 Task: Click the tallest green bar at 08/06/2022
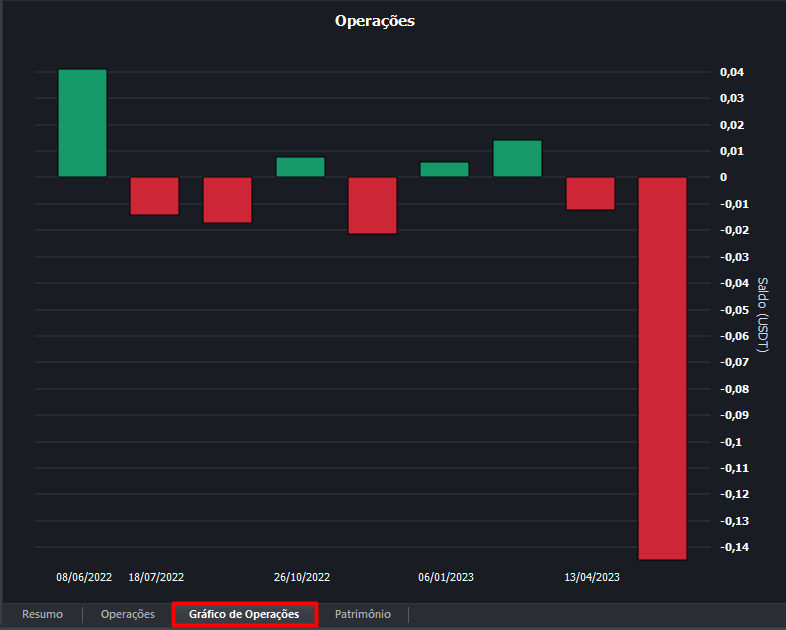[82, 123]
